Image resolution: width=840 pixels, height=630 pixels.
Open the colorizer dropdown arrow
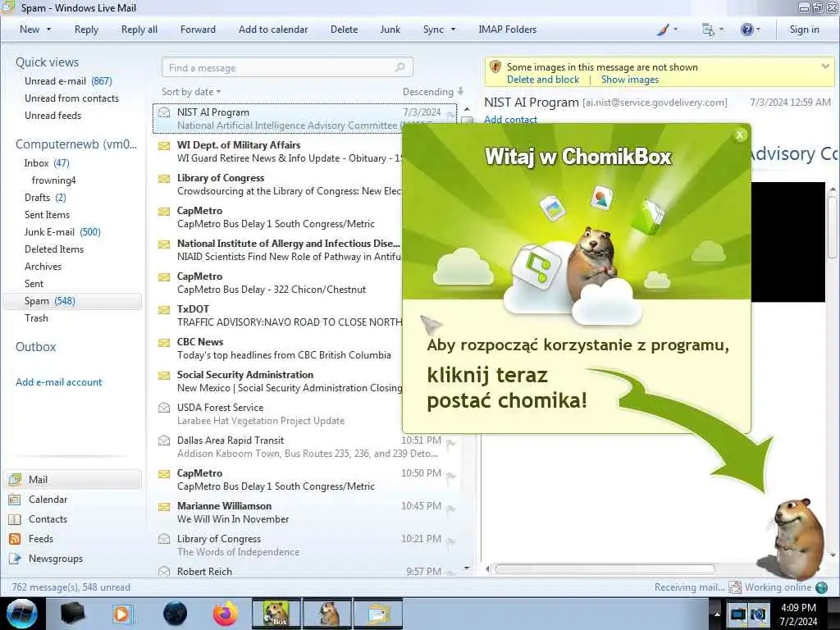pos(675,30)
